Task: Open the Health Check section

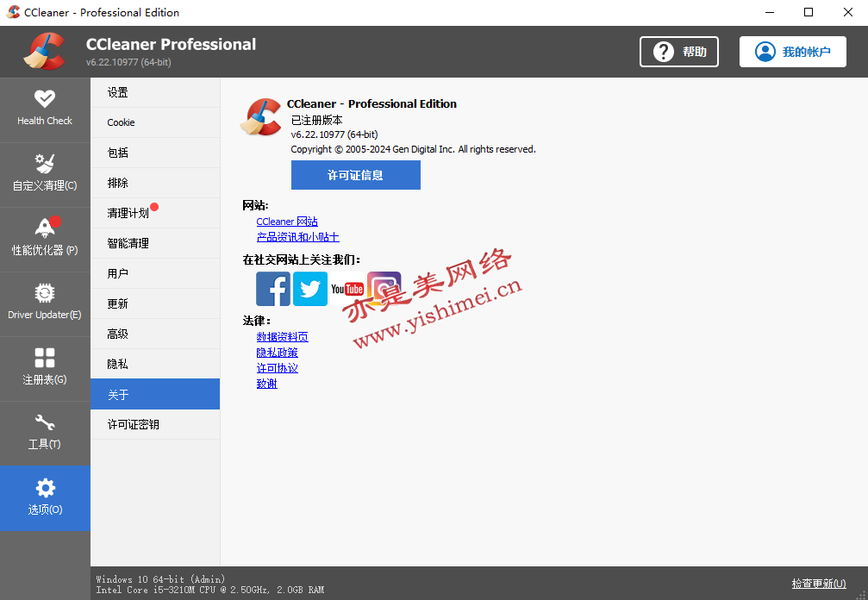Action: coord(45,109)
